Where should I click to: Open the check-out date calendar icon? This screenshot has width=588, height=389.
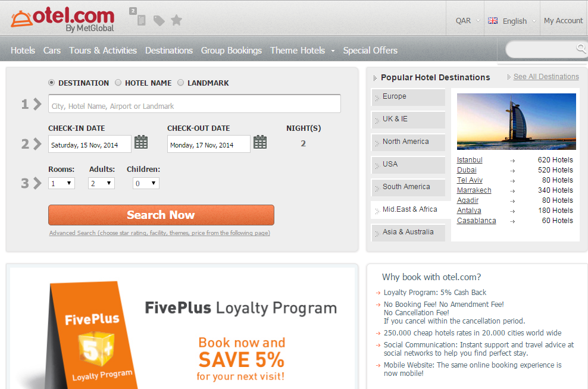(260, 142)
